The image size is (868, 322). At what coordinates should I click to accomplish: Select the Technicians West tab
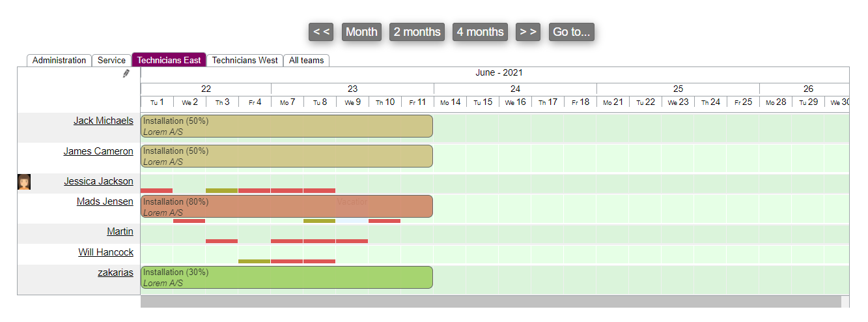(x=245, y=60)
